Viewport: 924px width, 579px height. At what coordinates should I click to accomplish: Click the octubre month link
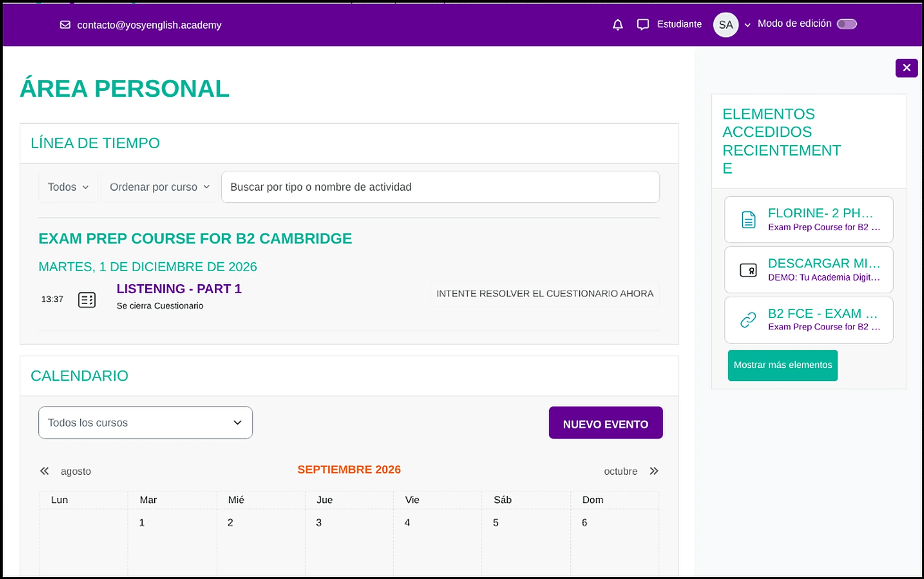pyautogui.click(x=621, y=471)
